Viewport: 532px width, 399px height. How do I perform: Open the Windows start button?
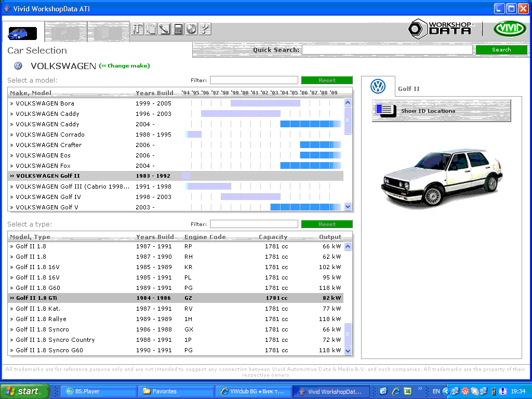[24, 391]
